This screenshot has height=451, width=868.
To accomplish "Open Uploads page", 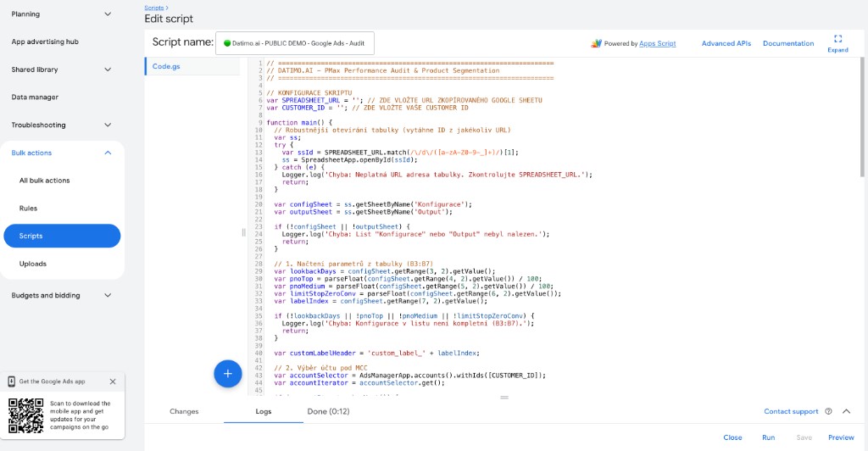I will pyautogui.click(x=33, y=264).
